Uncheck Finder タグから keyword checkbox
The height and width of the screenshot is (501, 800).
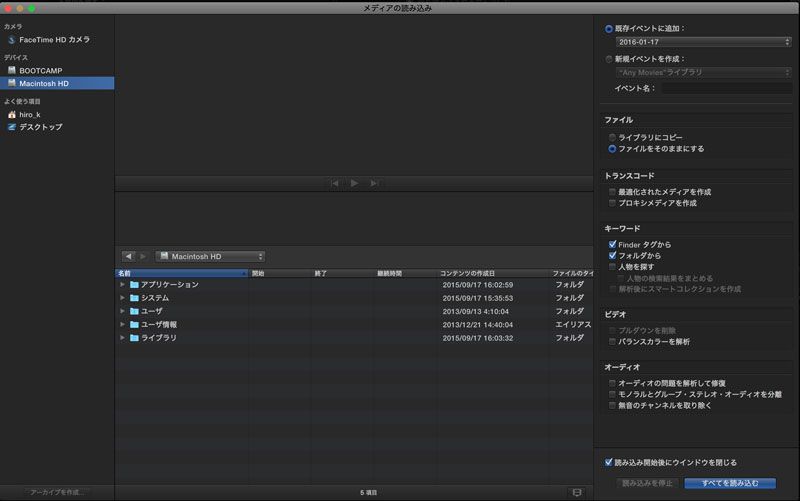click(x=612, y=243)
